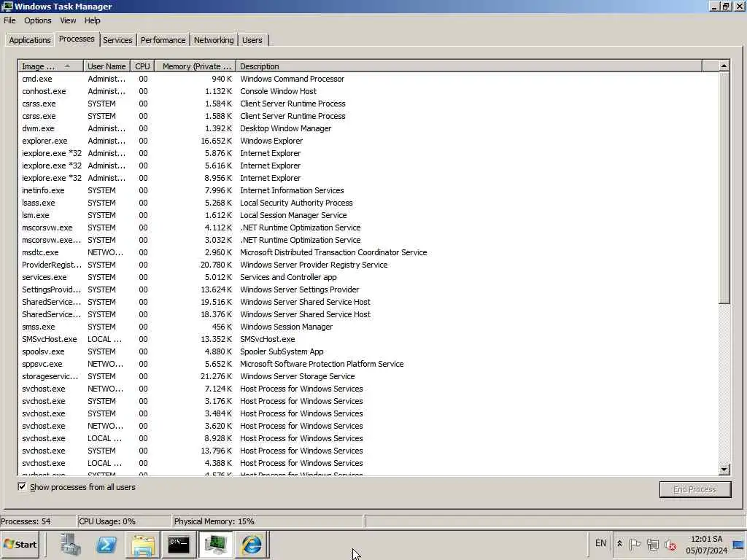Click the Physical Memory: 15% status entry
The height and width of the screenshot is (560, 747).
click(268, 521)
